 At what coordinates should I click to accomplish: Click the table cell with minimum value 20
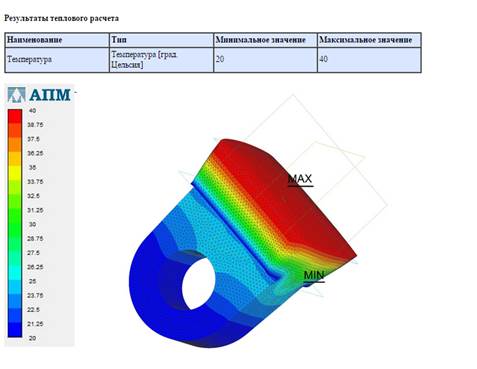tap(265, 60)
